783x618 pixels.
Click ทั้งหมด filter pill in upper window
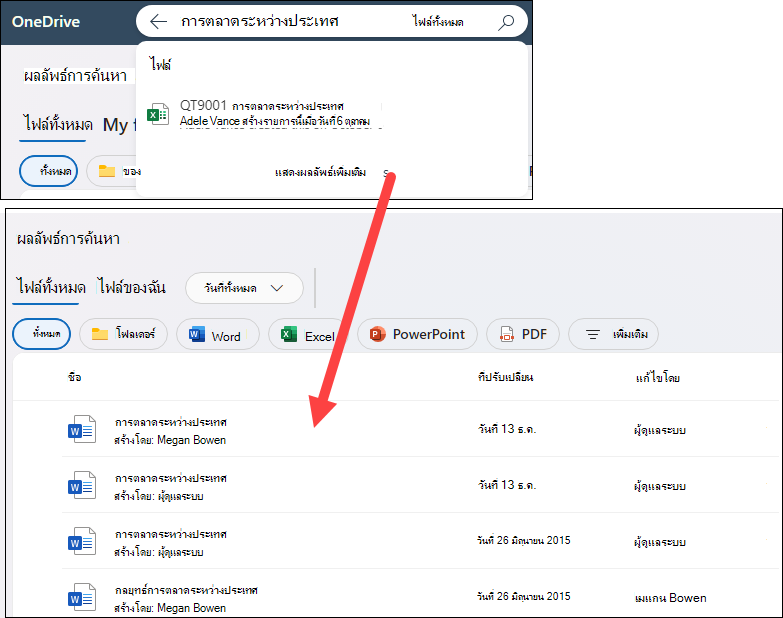tap(48, 171)
